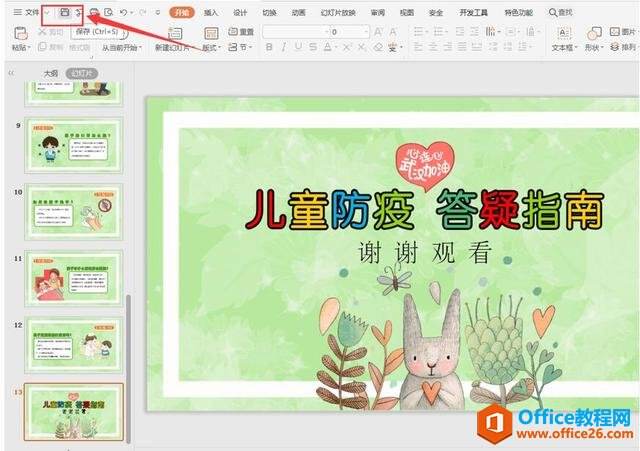
Task: Switch to the Slides (幻灯片) pane tab
Action: 82,73
